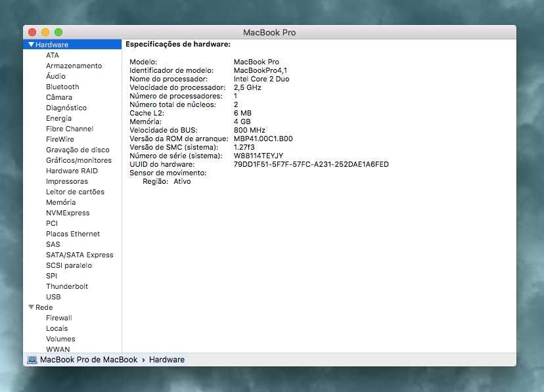This screenshot has width=544, height=392.
Task: Open Armazenamento in the sidebar
Action: (74, 66)
